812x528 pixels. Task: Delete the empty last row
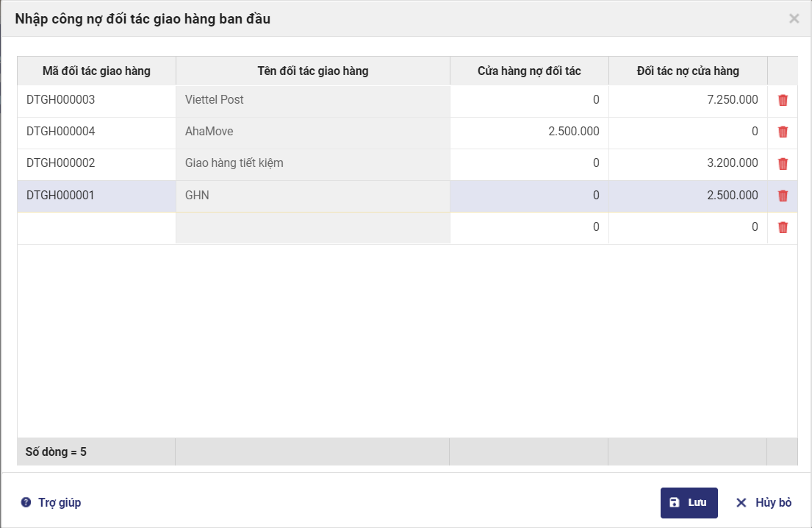pos(783,227)
